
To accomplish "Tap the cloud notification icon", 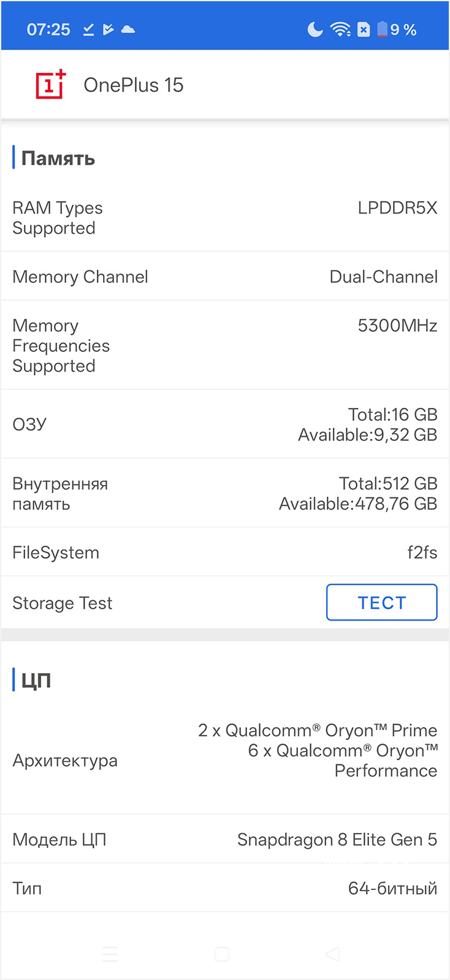I will pyautogui.click(x=128, y=29).
